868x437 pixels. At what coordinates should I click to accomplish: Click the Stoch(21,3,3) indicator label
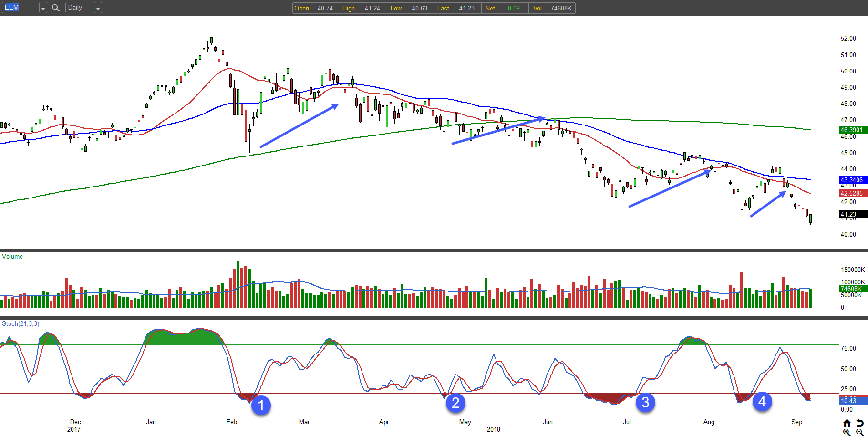(21, 324)
